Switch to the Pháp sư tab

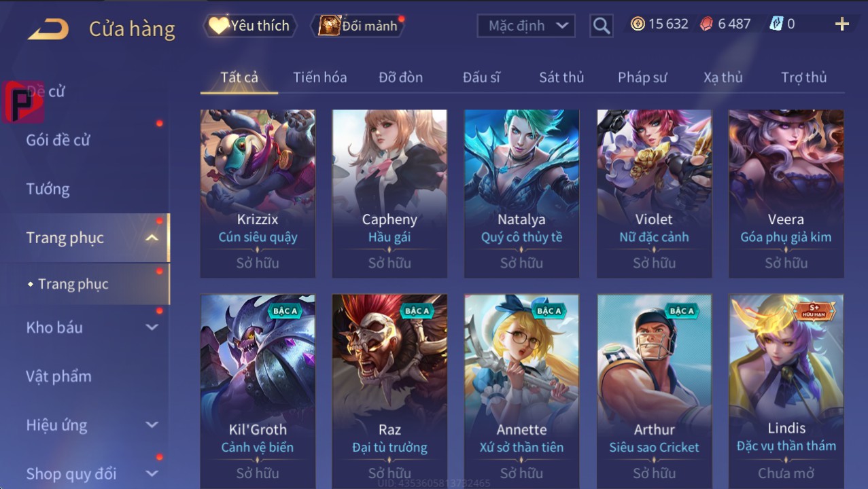coord(642,77)
